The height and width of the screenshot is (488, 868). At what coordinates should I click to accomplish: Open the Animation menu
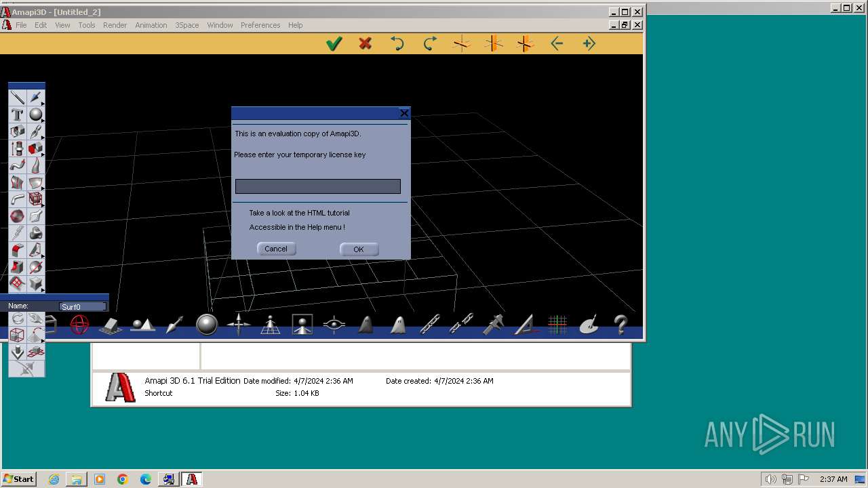(x=151, y=25)
